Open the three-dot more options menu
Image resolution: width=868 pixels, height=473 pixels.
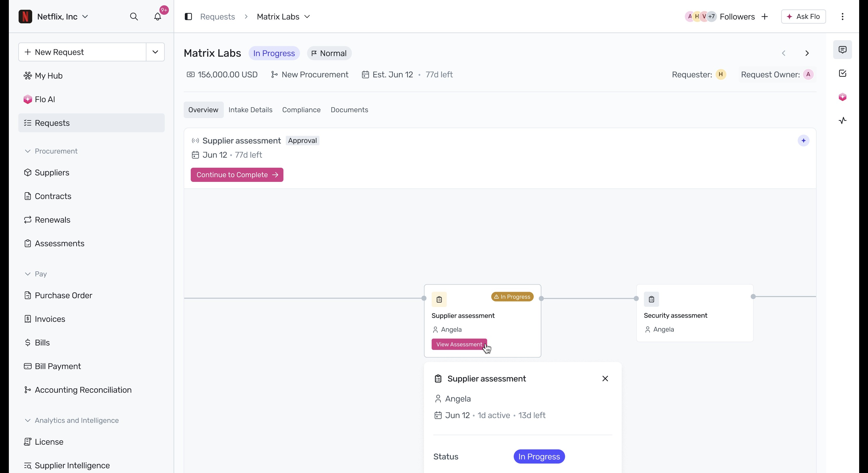tap(842, 17)
